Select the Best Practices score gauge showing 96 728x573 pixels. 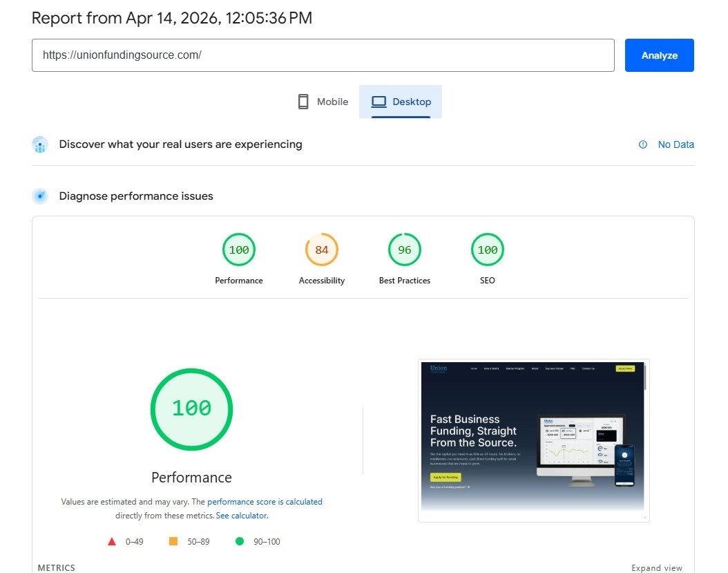click(x=405, y=250)
